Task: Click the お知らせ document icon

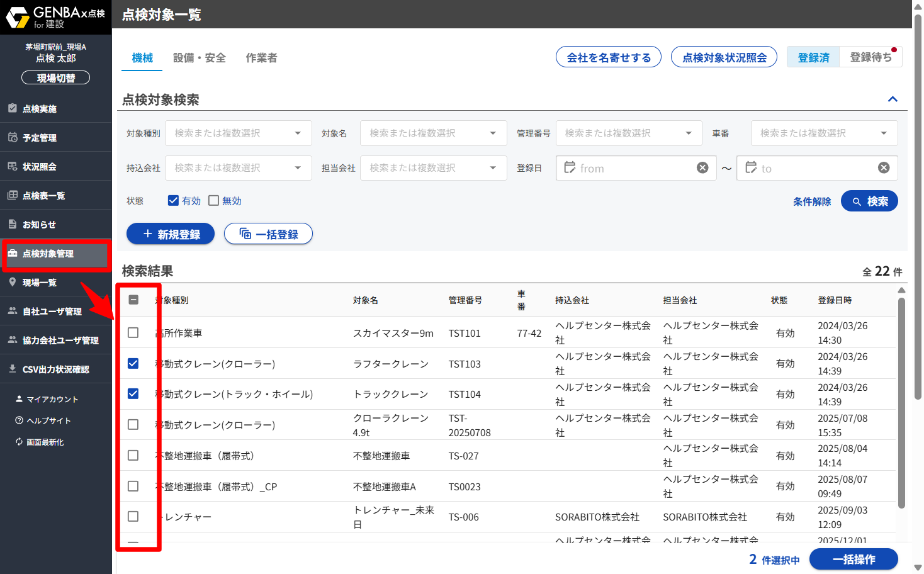Action: [13, 224]
